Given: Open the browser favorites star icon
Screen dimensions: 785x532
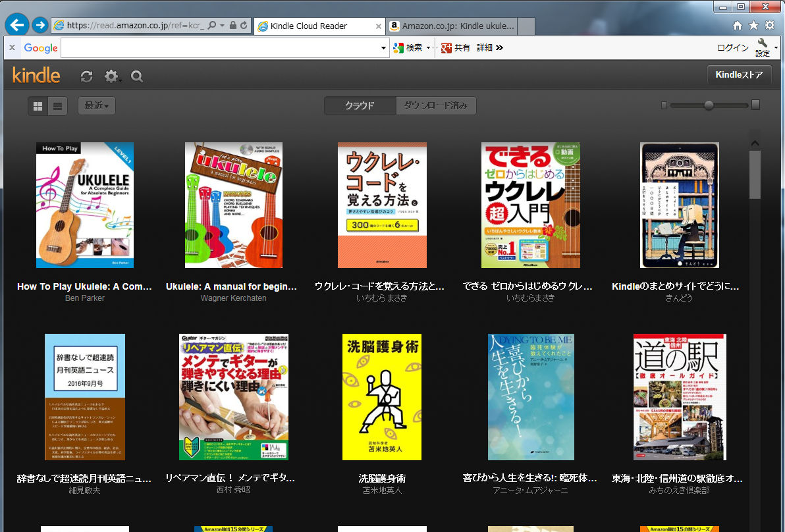Looking at the screenshot, I should point(753,26).
